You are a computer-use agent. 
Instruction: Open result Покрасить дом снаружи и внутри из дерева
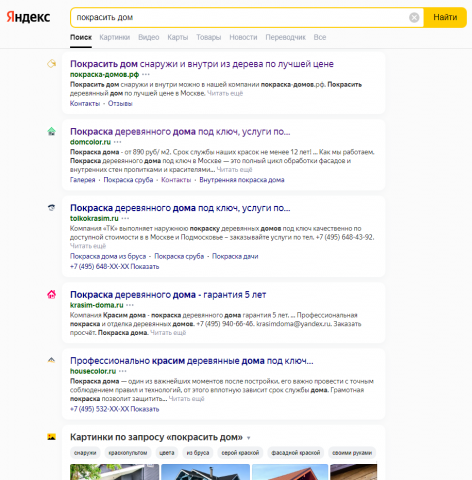202,64
